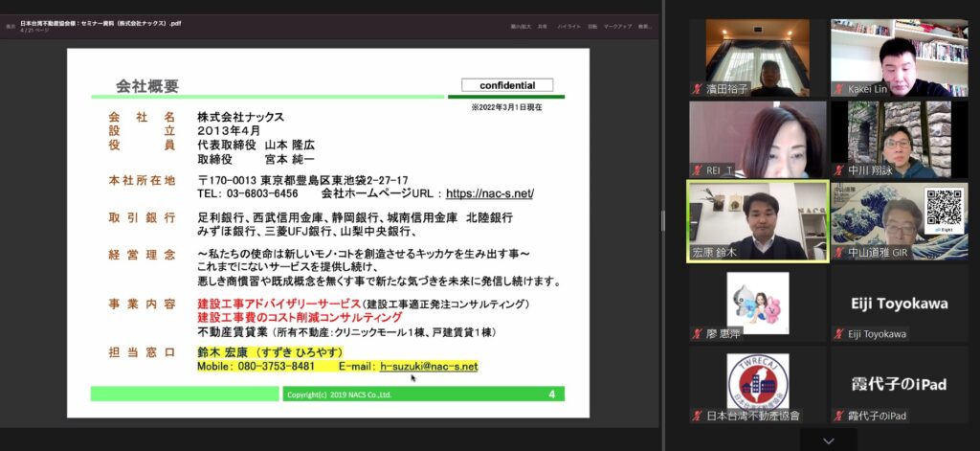This screenshot has width=980, height=451.
Task: Expand more participants with bottom chevron
Action: click(828, 441)
